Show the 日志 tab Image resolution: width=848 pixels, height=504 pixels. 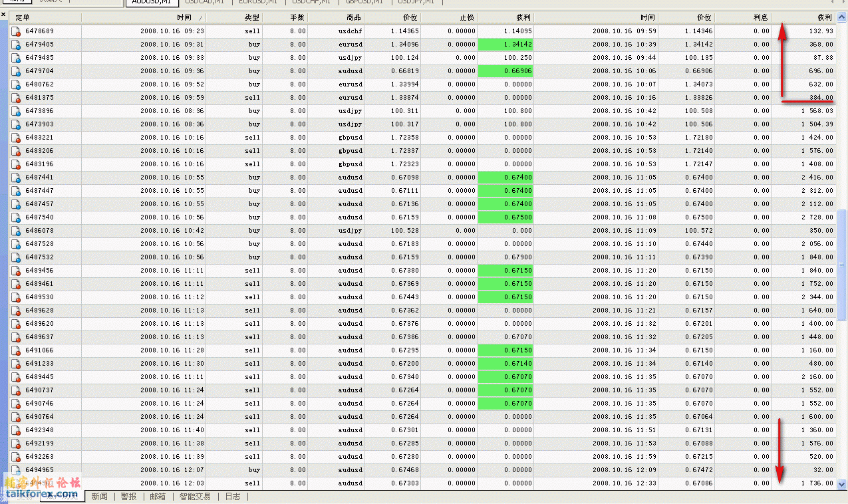[233, 497]
